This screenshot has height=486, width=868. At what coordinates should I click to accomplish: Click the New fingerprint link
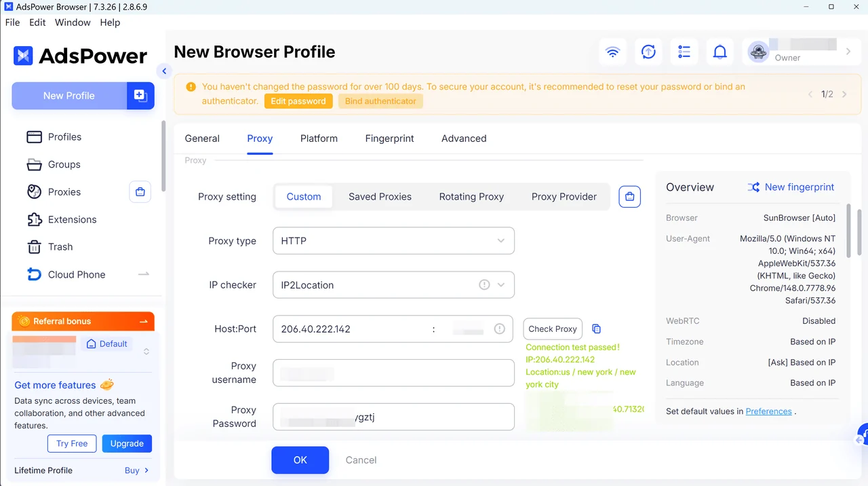pyautogui.click(x=800, y=187)
